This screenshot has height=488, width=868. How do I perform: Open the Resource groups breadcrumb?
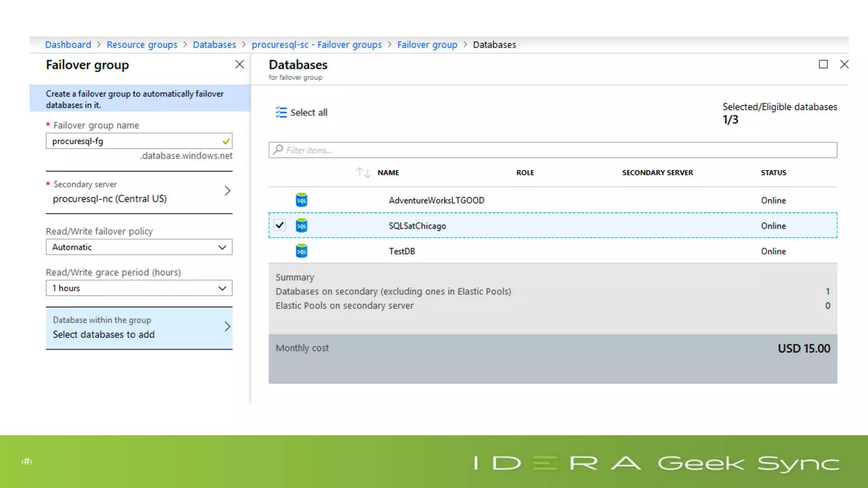coord(142,44)
